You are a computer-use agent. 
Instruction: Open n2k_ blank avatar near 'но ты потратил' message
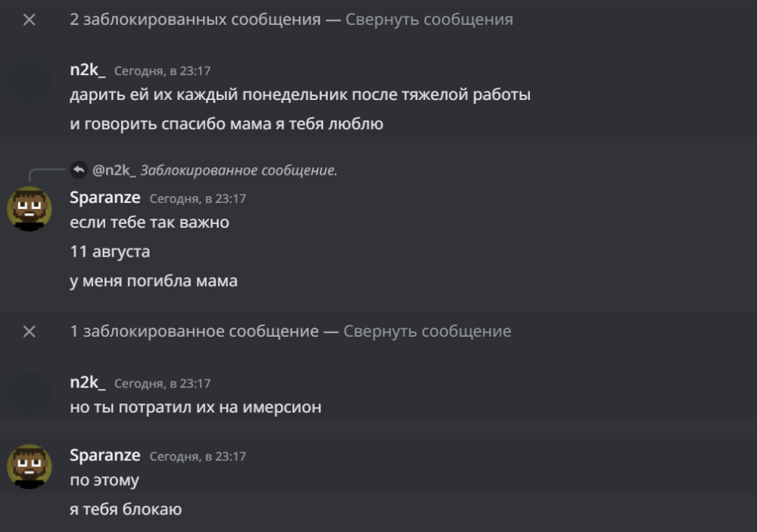pyautogui.click(x=30, y=394)
